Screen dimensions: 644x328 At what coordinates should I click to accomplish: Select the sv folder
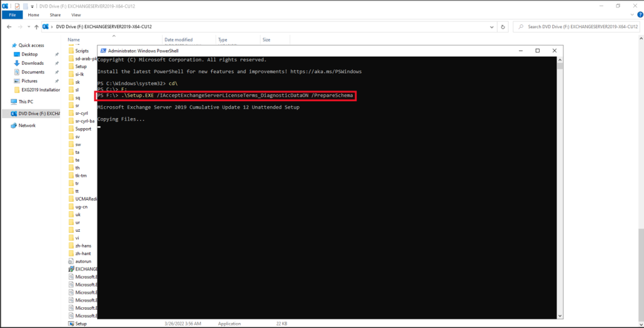[77, 137]
